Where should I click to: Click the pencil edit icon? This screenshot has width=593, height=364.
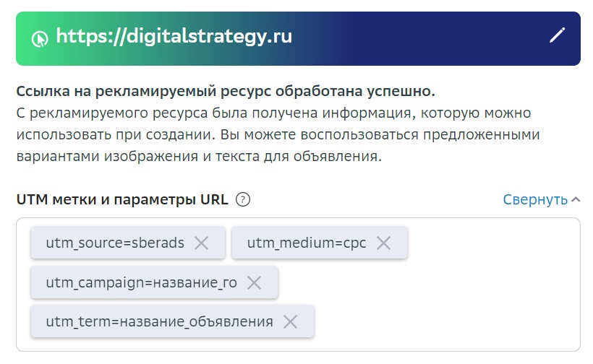pos(557,35)
